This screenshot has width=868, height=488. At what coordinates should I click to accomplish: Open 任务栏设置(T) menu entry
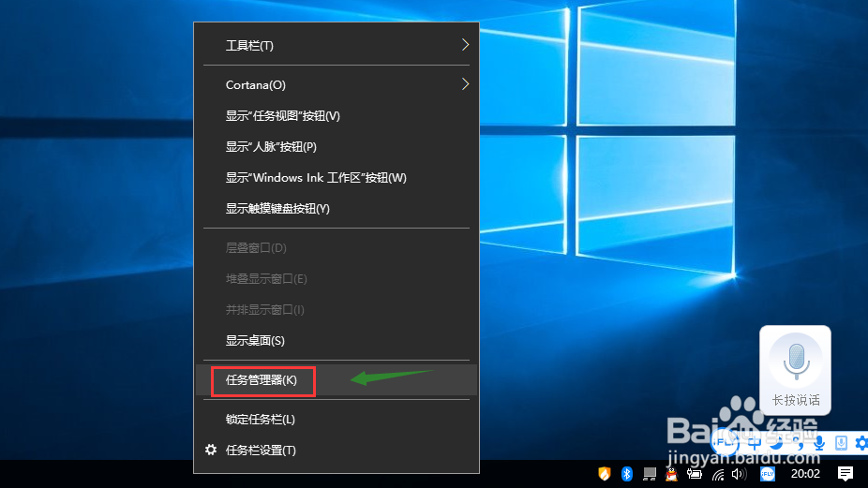(x=336, y=451)
